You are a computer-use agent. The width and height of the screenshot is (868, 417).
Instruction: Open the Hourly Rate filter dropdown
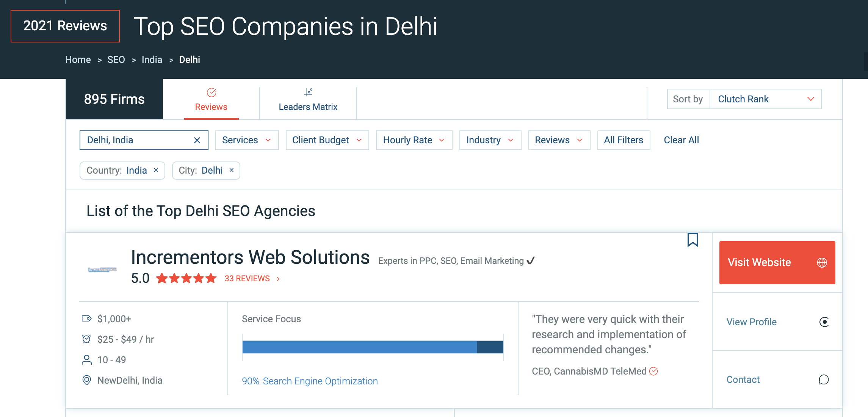[414, 140]
